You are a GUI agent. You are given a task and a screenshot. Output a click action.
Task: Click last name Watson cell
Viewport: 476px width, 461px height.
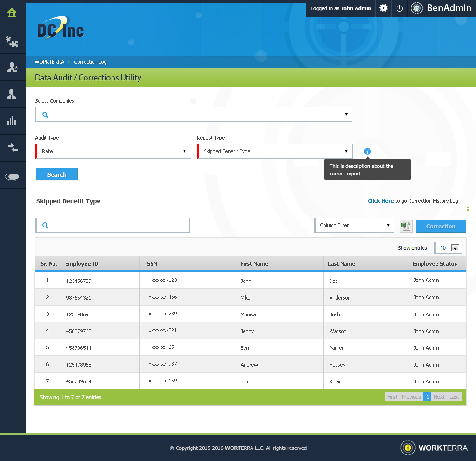[365, 331]
